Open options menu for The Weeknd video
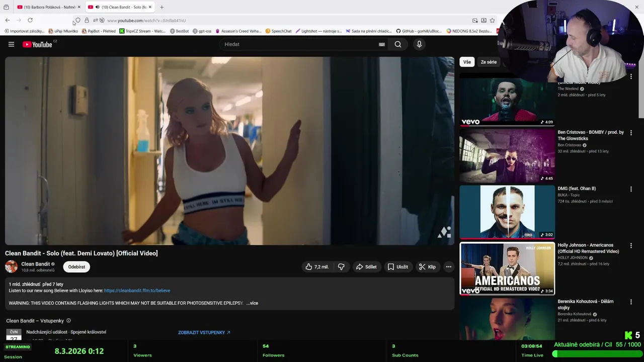 (631, 77)
